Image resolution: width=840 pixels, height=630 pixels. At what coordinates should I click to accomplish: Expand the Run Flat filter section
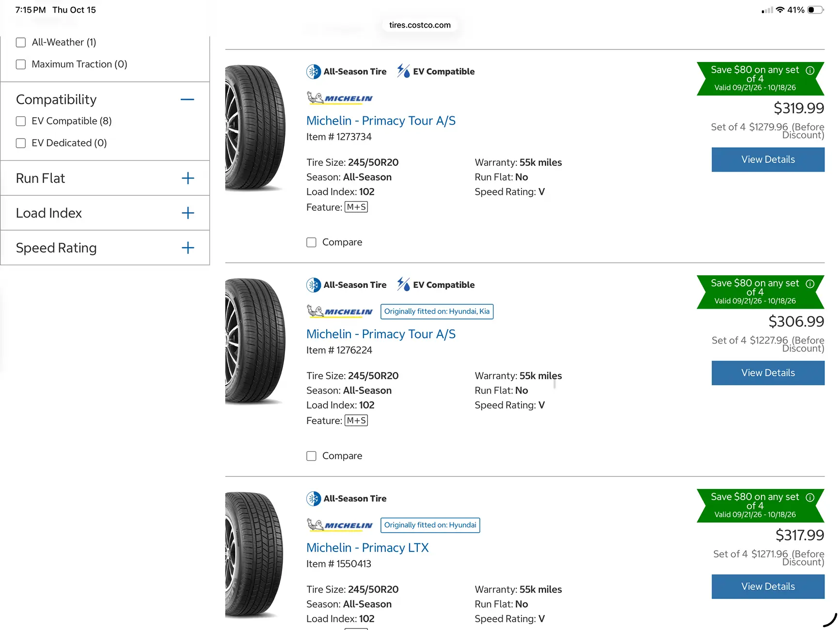pyautogui.click(x=188, y=178)
